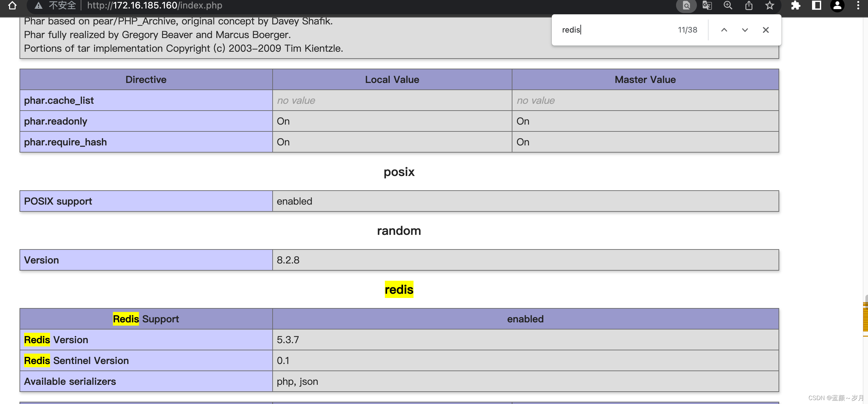Click the 'phar.cache_list' directive cell
Image resolution: width=868 pixels, height=404 pixels.
(146, 101)
